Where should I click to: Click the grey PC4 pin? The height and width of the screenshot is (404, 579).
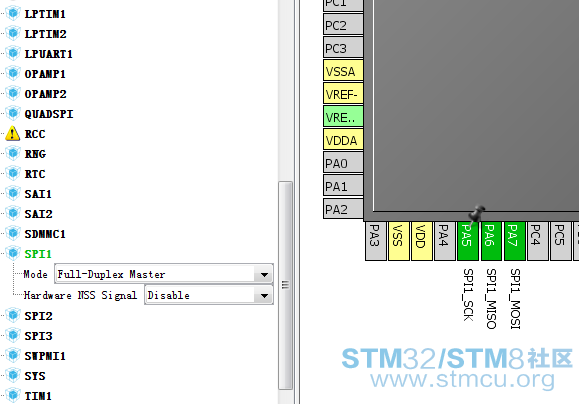tap(538, 241)
